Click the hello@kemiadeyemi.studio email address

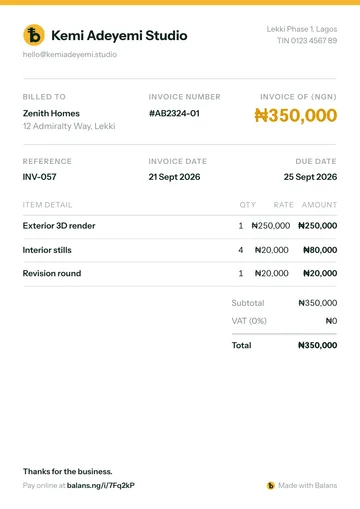(x=70, y=54)
